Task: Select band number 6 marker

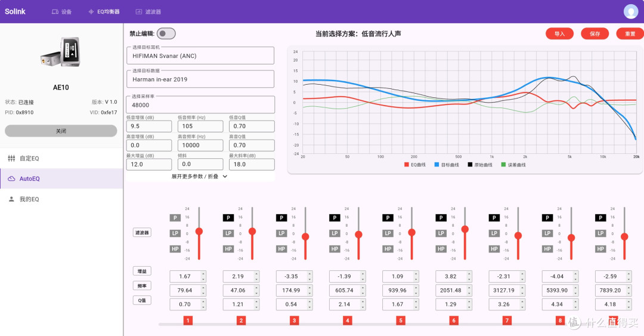Action: coord(454,320)
